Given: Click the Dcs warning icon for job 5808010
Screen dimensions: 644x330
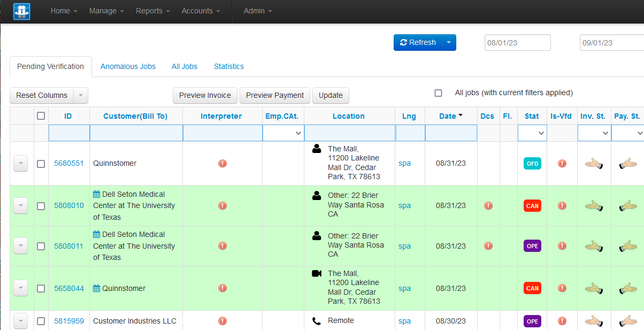Looking at the screenshot, I should pos(488,205).
